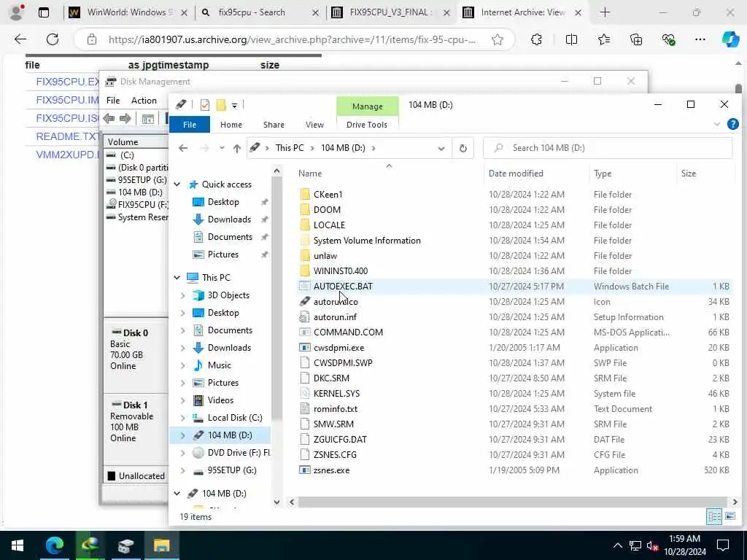Screen dimensions: 747x560
Task: Select DOOM folder
Action: tap(327, 210)
